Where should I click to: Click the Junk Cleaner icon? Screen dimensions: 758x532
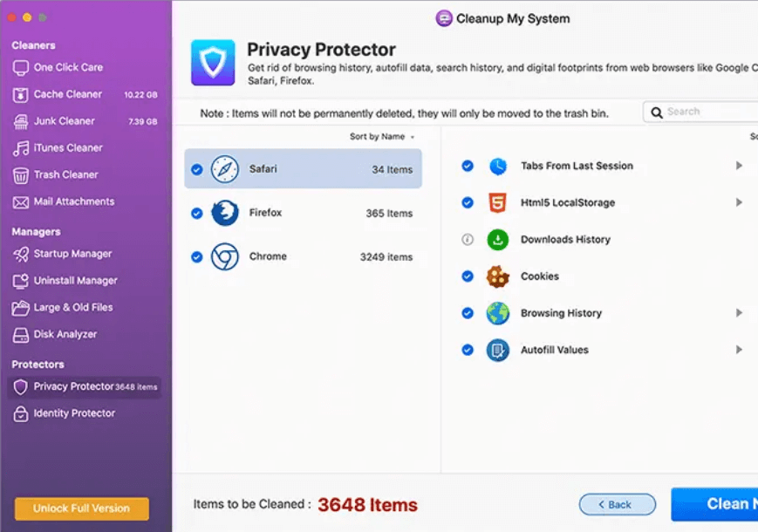point(20,122)
